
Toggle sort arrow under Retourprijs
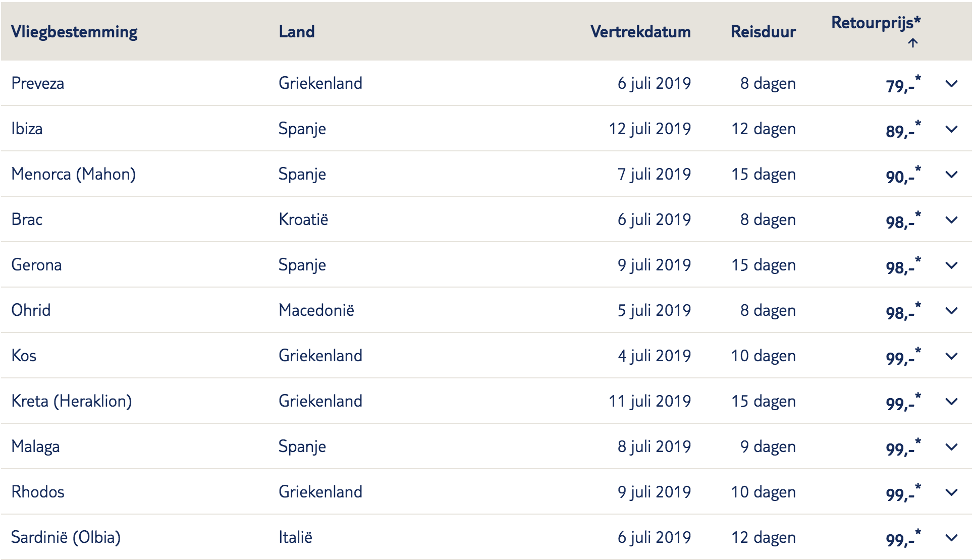point(912,43)
